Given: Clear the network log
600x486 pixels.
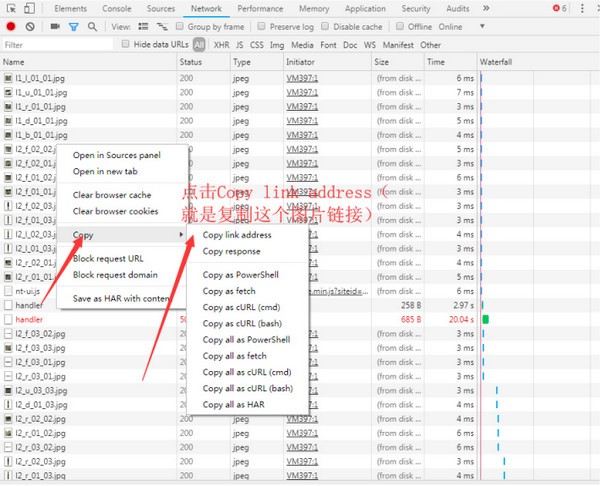Looking at the screenshot, I should pyautogui.click(x=30, y=27).
